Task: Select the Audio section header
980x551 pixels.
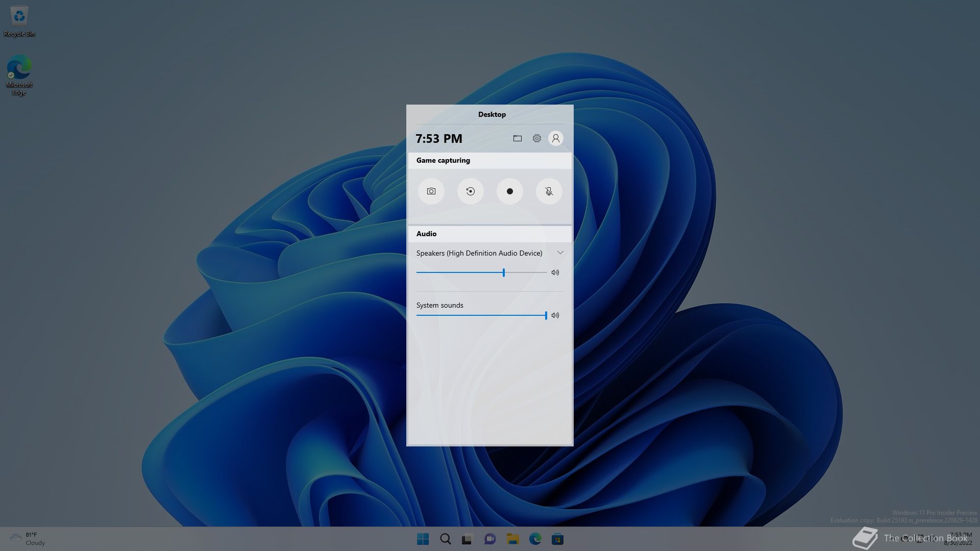Action: click(x=427, y=234)
